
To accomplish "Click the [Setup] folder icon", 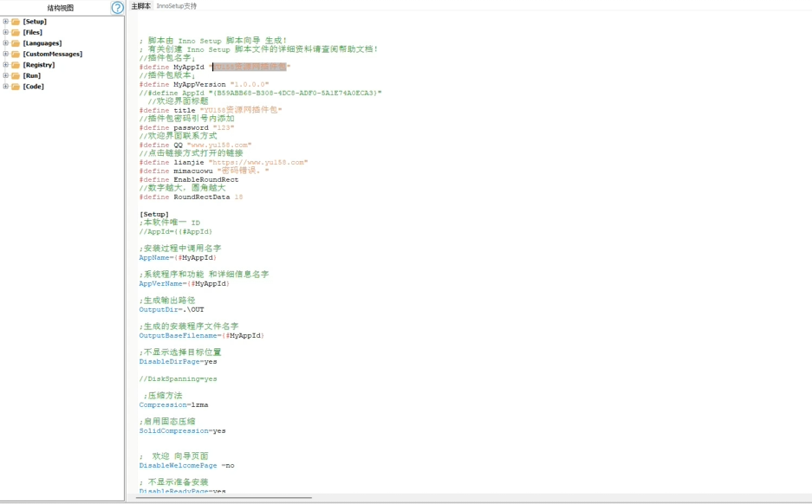I will tap(16, 22).
